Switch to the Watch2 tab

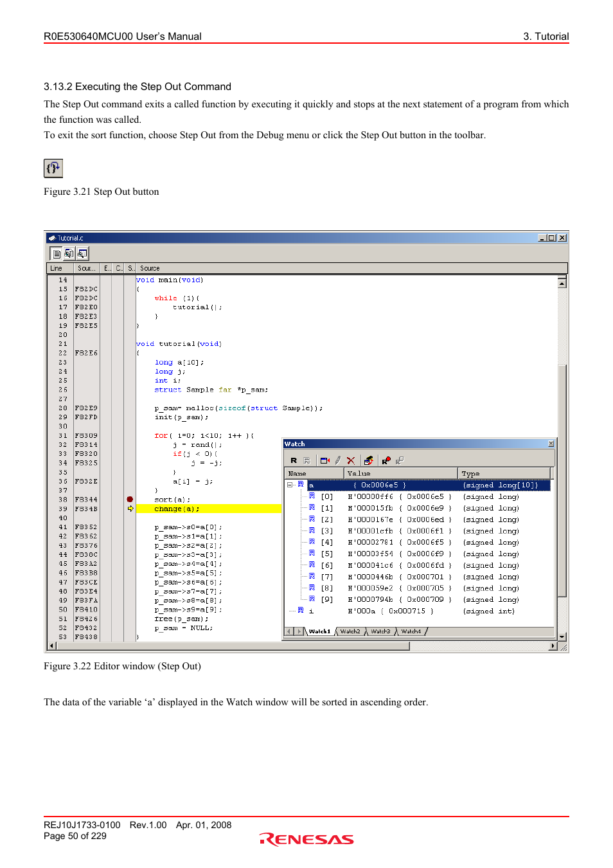click(350, 631)
